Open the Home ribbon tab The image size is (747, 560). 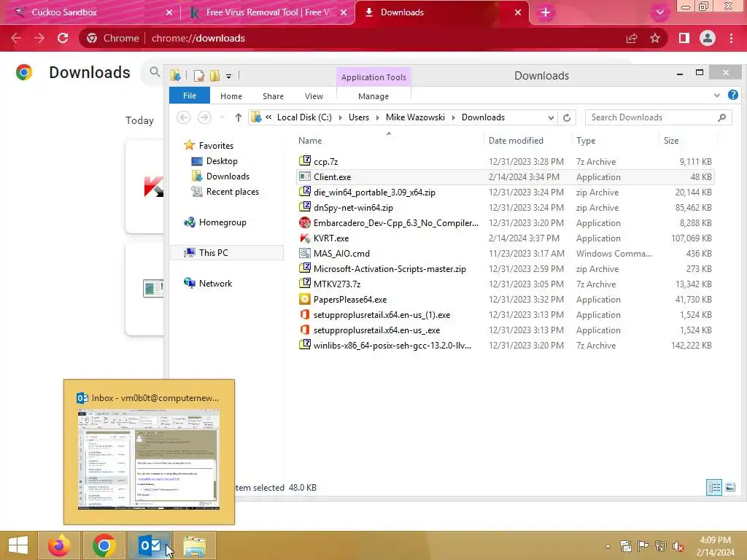click(231, 96)
